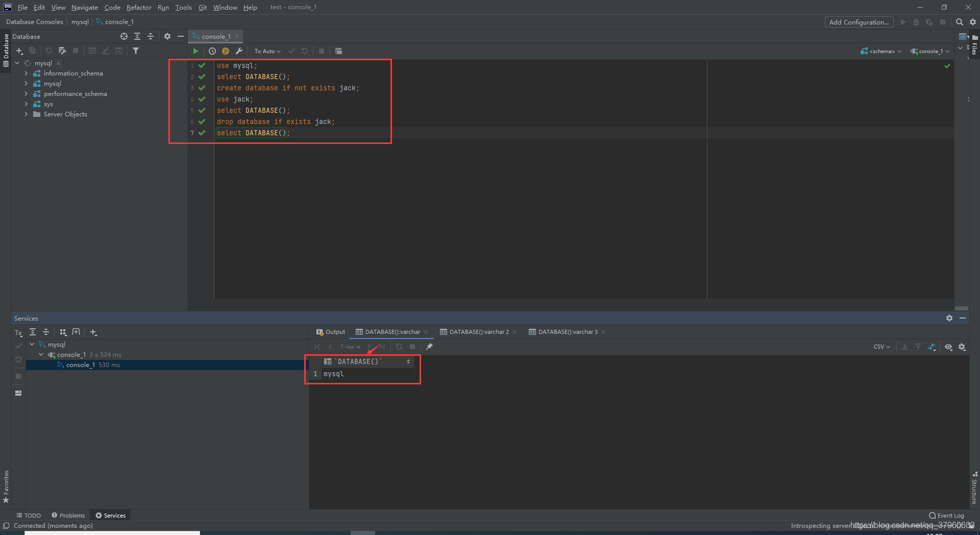Screen dimensions: 980x535
Task: Open the Event Log button
Action: 947,516
